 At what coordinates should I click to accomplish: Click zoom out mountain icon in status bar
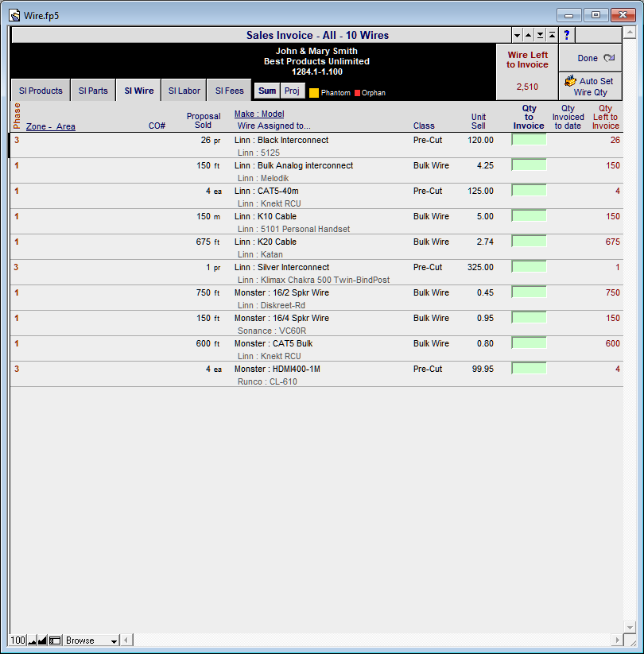[32, 640]
